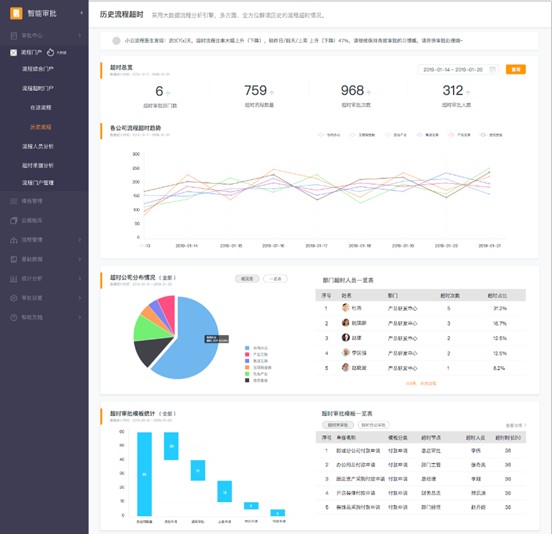Click the orange link below the personnel table
This screenshot has height=534, width=552.
(x=421, y=383)
